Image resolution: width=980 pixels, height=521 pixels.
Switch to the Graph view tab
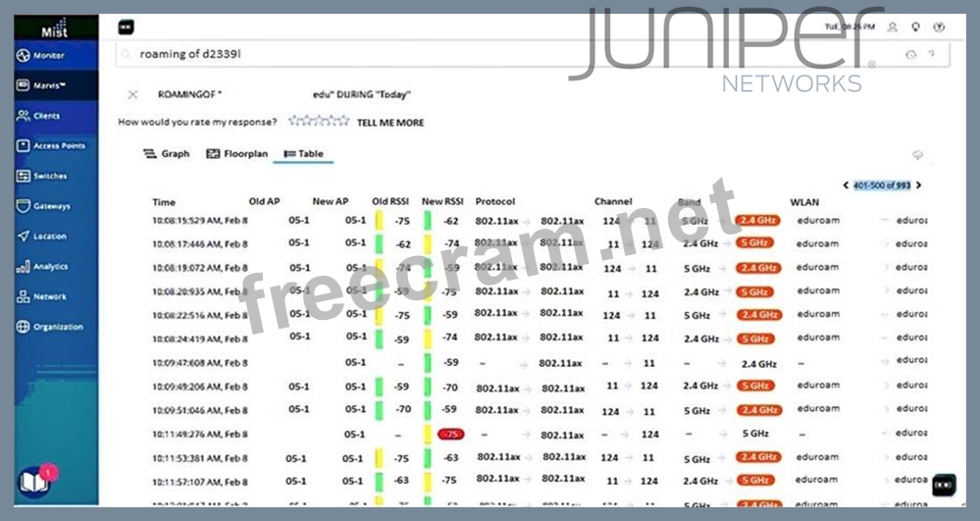[x=166, y=154]
